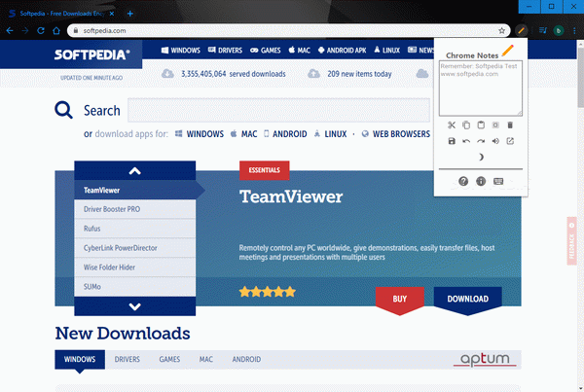The height and width of the screenshot is (392, 584).
Task: Click the Cut scissors icon in Chrome Notes
Action: 452,125
